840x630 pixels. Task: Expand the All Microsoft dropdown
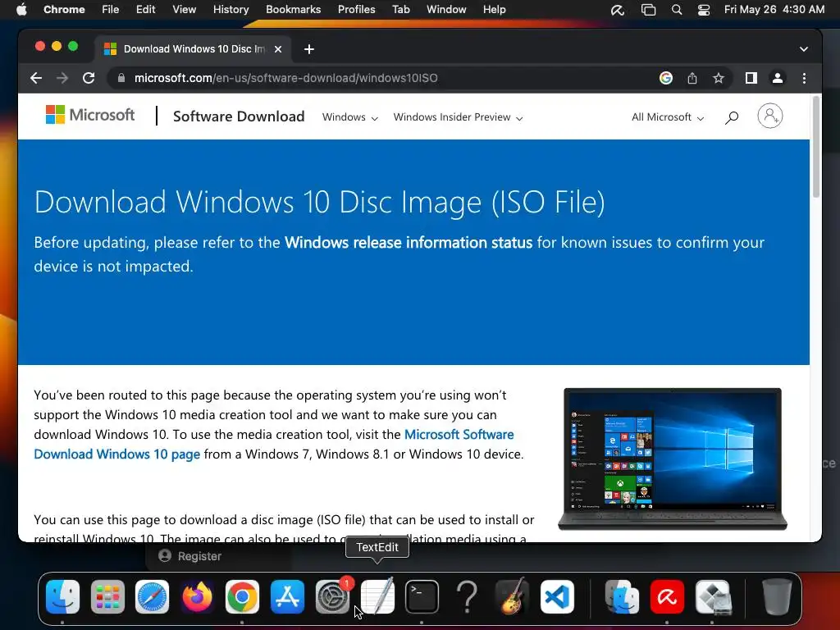pyautogui.click(x=668, y=117)
